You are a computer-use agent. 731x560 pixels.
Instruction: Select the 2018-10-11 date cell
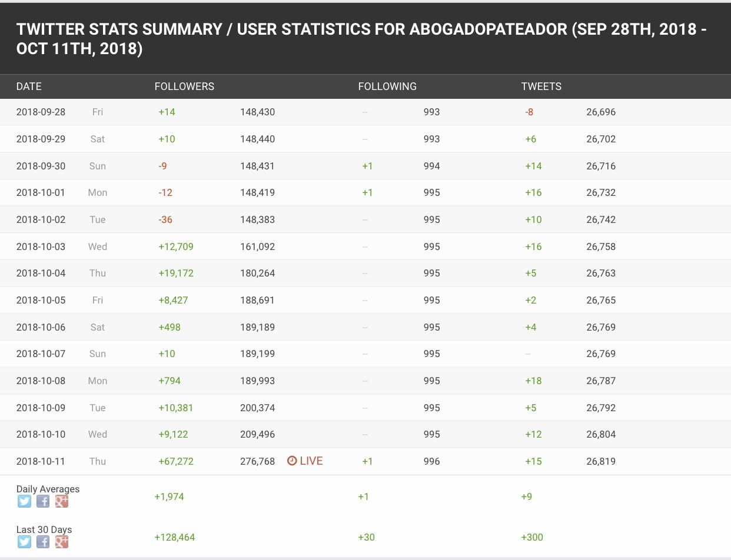click(41, 461)
